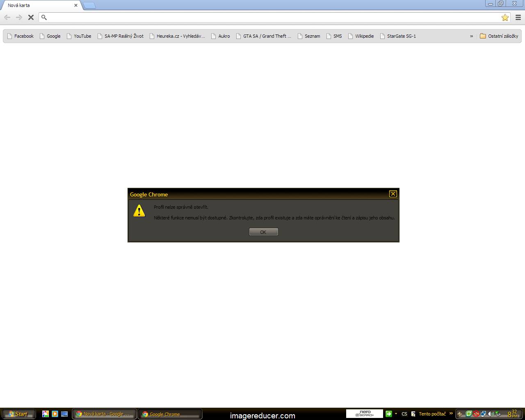Click OK in the profile error dialog
The image size is (525, 420).
(263, 232)
